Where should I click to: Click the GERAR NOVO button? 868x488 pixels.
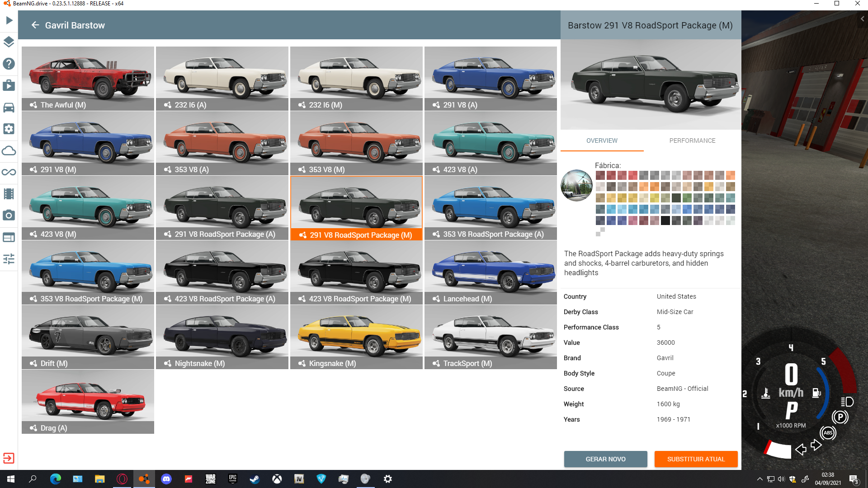pos(605,459)
